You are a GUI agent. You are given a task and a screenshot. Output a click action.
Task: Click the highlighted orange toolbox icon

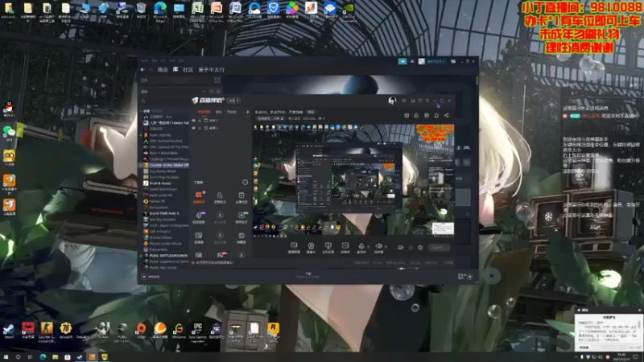[x=199, y=196]
